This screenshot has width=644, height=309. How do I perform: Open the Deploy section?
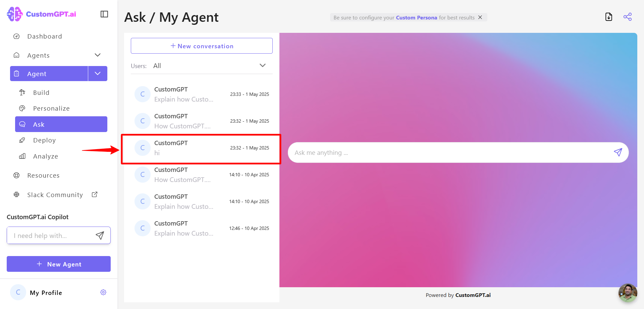pos(44,140)
